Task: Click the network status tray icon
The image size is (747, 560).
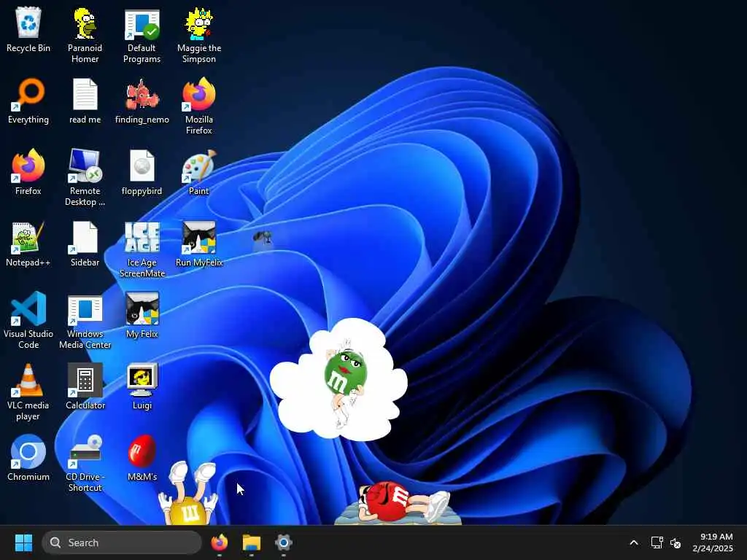Action: point(657,542)
